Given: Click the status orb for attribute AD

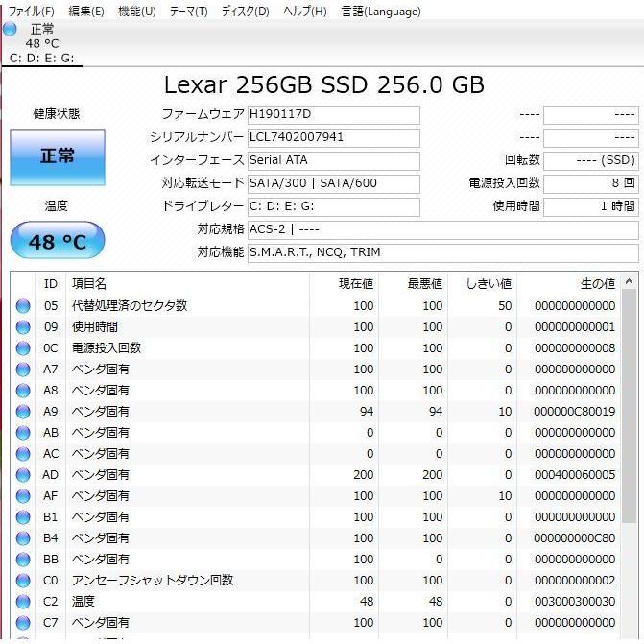Looking at the screenshot, I should 23,475.
